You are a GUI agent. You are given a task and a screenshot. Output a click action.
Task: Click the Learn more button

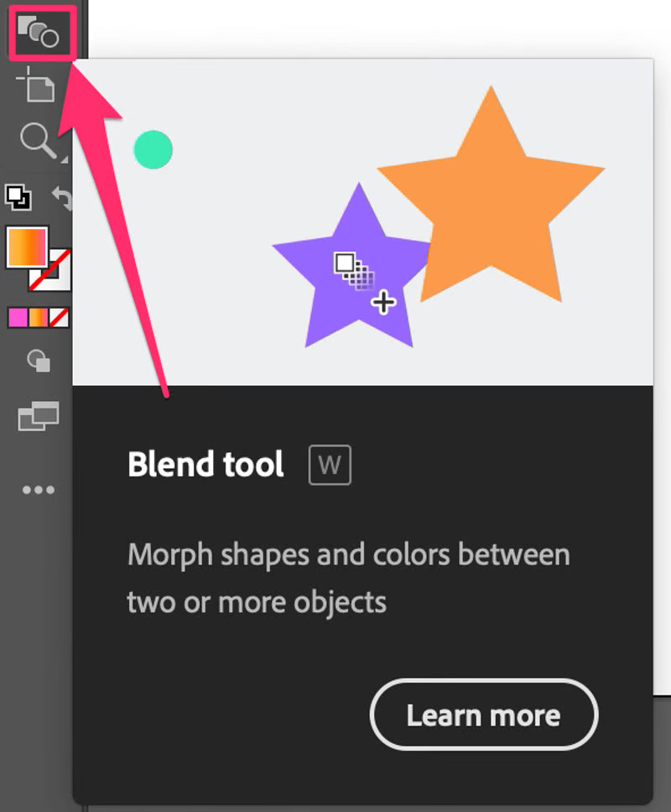click(x=483, y=715)
